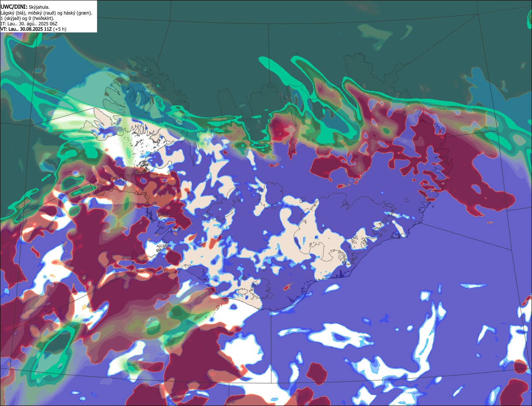
Task: Click the 'Lágský (blá), miðský (rauð)' legend line
Action: coord(47,13)
